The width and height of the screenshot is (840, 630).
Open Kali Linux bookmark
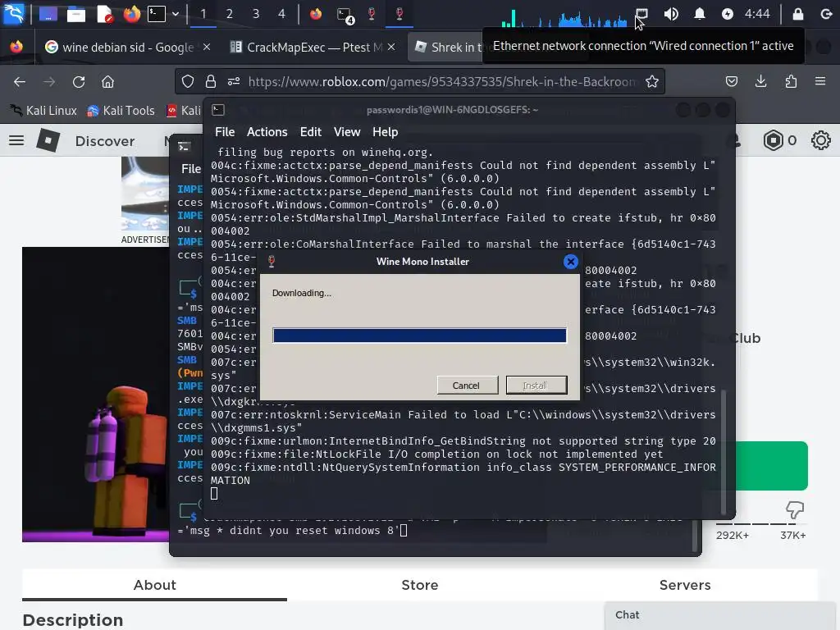coord(44,111)
